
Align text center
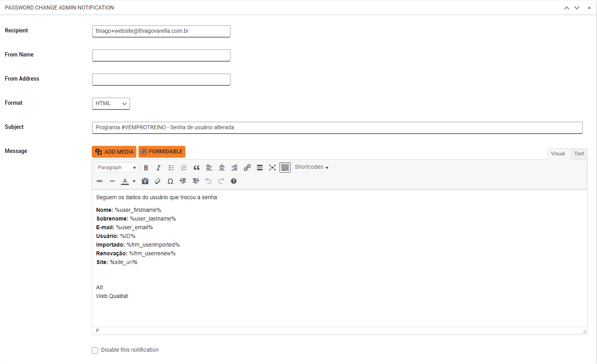tap(222, 168)
